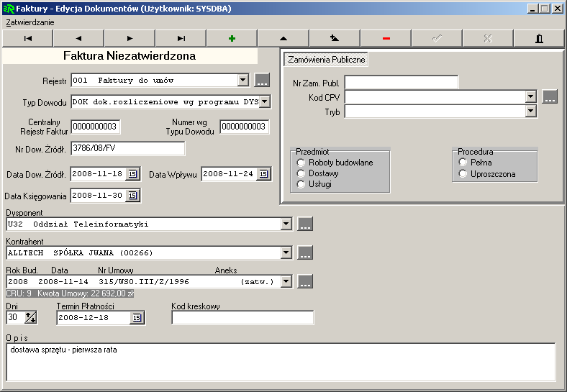Open Kontrahent lookup ellipsis button

pos(305,252)
